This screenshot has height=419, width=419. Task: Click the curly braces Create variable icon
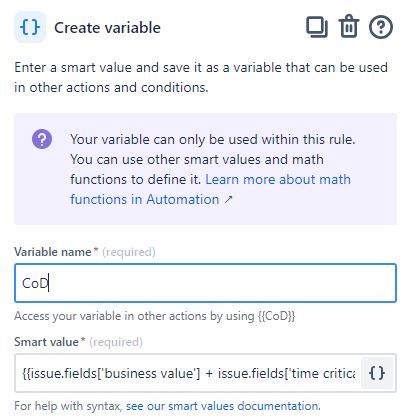click(30, 27)
